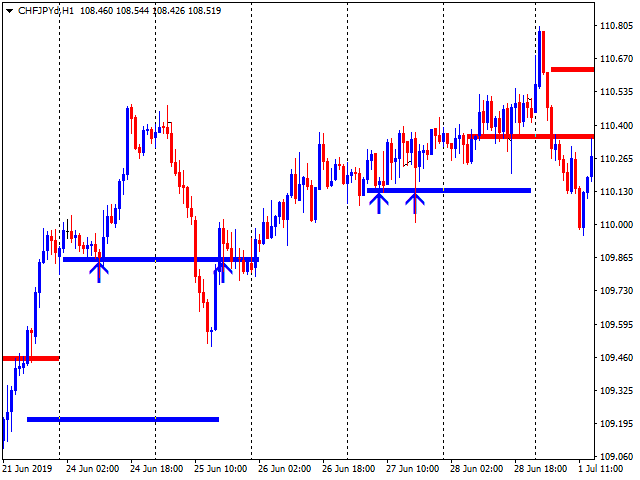Click the 109.730 price axis label
This screenshot has width=640, height=480.
coord(616,291)
